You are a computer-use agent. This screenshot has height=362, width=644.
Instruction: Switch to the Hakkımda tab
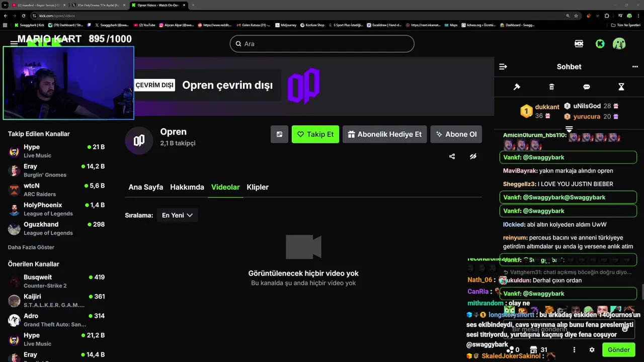tap(187, 187)
